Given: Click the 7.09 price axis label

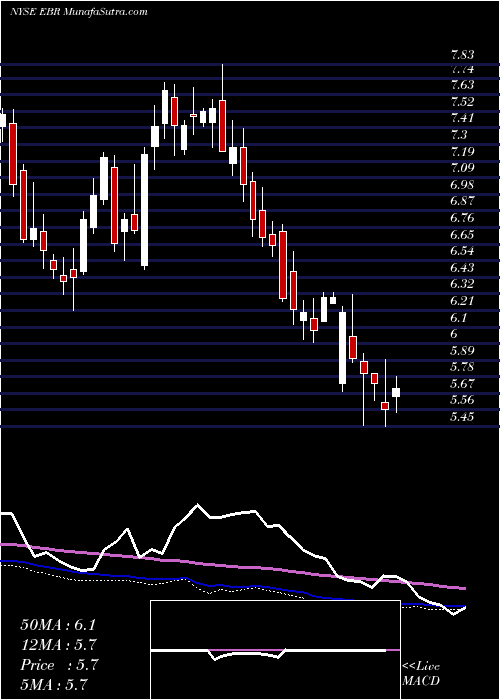Looking at the screenshot, I should [462, 168].
